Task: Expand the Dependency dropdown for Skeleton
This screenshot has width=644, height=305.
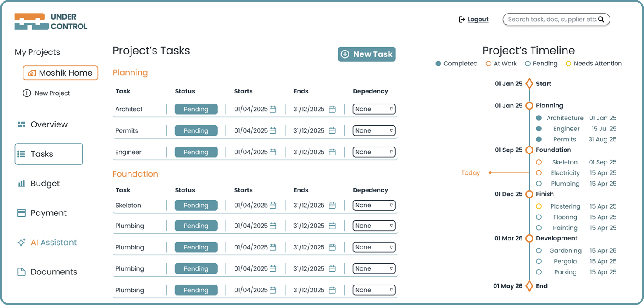Action: (x=374, y=206)
